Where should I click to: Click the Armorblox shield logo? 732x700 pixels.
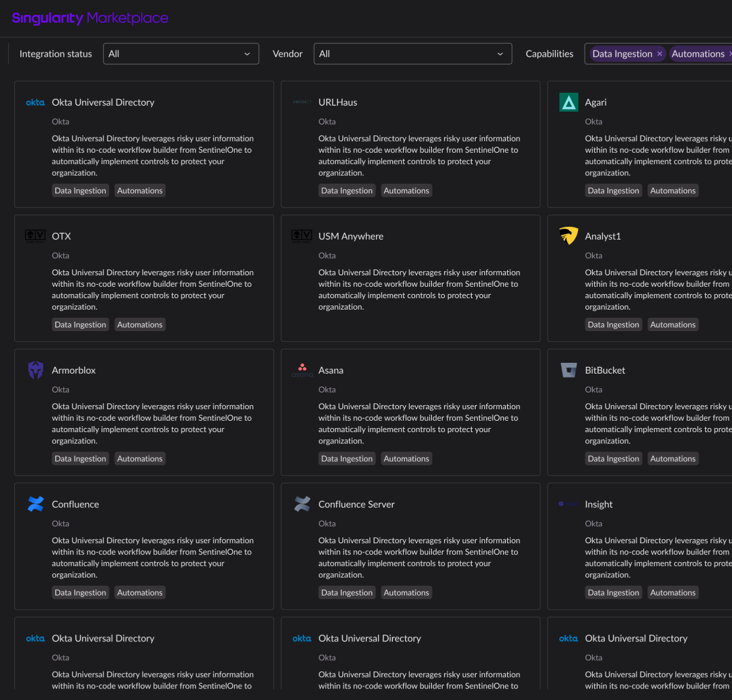click(x=36, y=370)
